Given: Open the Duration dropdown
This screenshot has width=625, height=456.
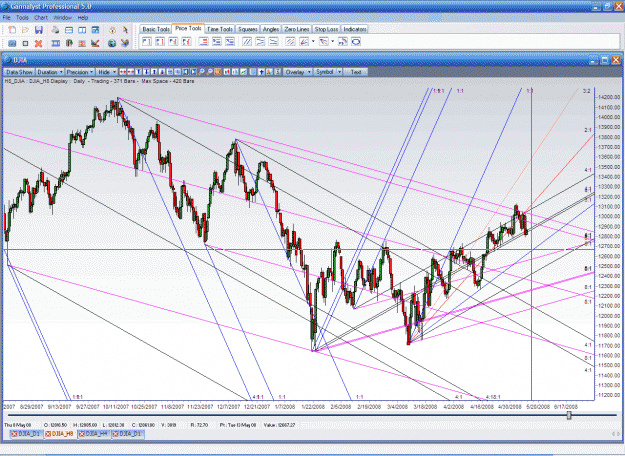Looking at the screenshot, I should [50, 72].
